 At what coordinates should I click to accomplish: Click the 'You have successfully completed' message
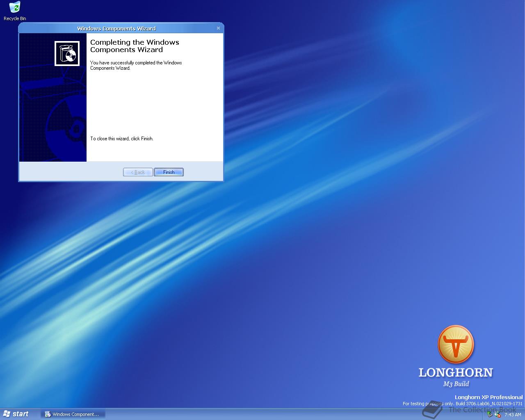[x=136, y=66]
